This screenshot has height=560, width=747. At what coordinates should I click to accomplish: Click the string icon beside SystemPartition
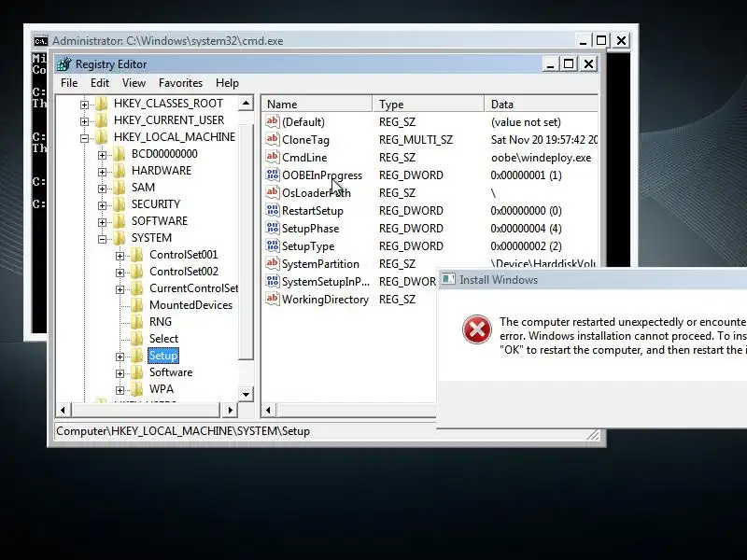tap(272, 263)
